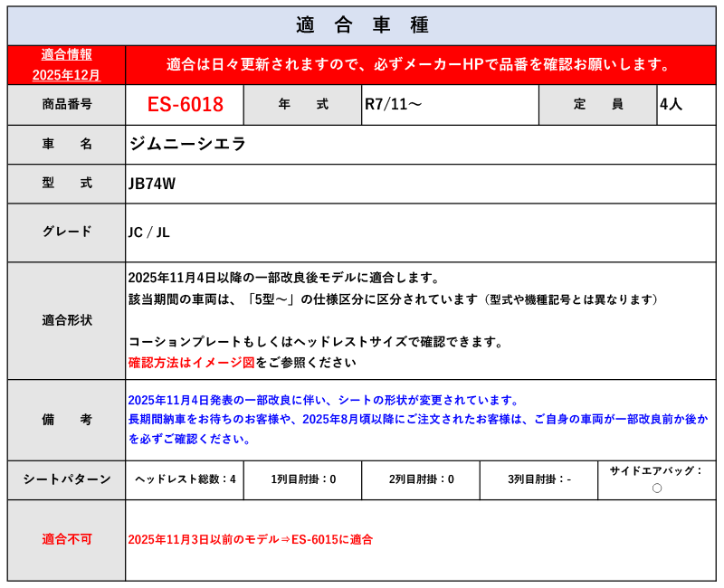Click the ヘッドレスト総数：4 cell
The width and height of the screenshot is (724, 588).
[x=185, y=479]
